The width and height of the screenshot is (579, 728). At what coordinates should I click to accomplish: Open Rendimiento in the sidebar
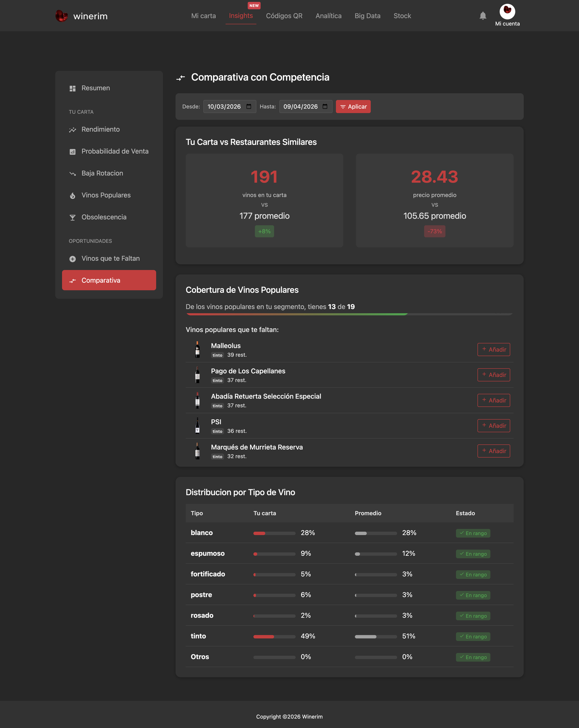pos(109,129)
